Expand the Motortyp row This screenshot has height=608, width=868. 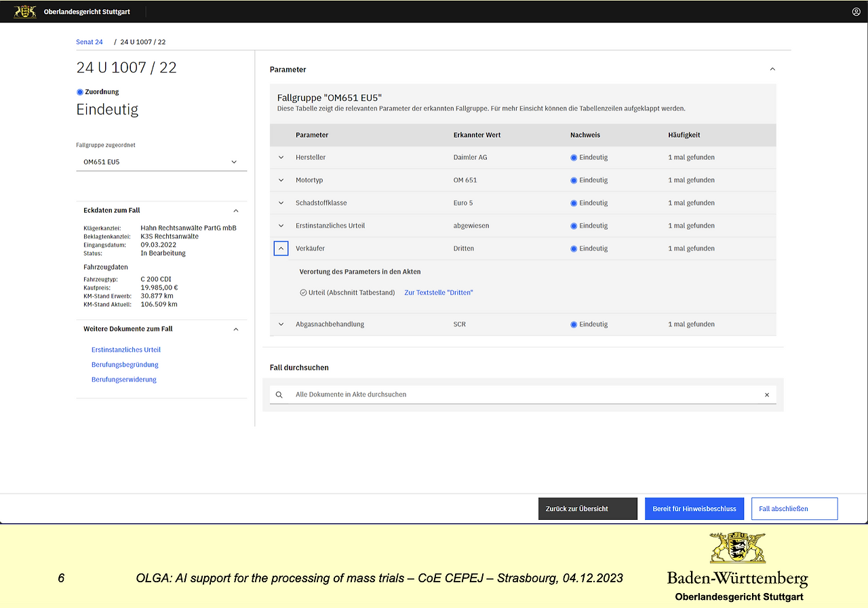pos(281,180)
